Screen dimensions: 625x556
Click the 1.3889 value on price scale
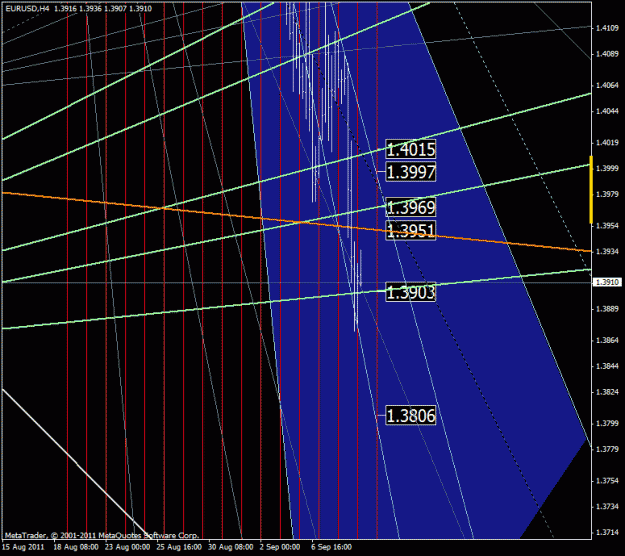(607, 309)
